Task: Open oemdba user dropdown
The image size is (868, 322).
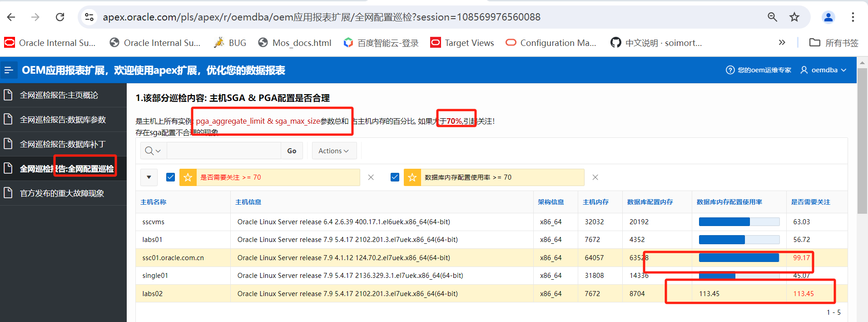Action: [x=823, y=70]
